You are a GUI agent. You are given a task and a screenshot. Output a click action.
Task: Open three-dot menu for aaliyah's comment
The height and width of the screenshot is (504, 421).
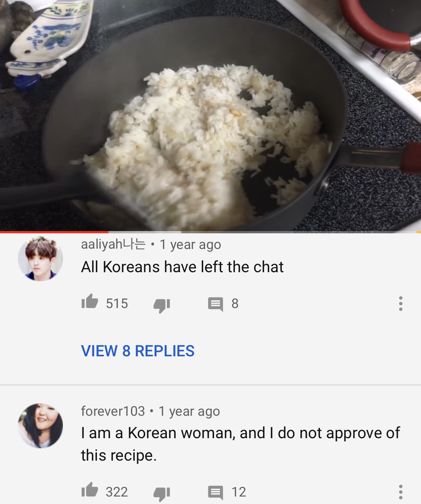coord(401,304)
